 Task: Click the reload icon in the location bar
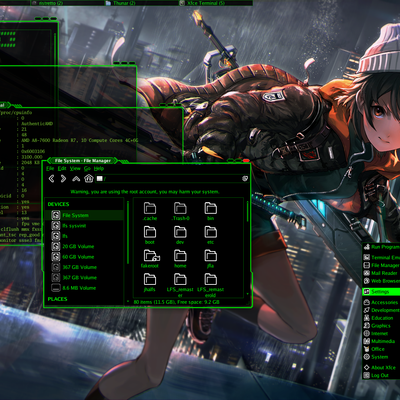click(245, 179)
